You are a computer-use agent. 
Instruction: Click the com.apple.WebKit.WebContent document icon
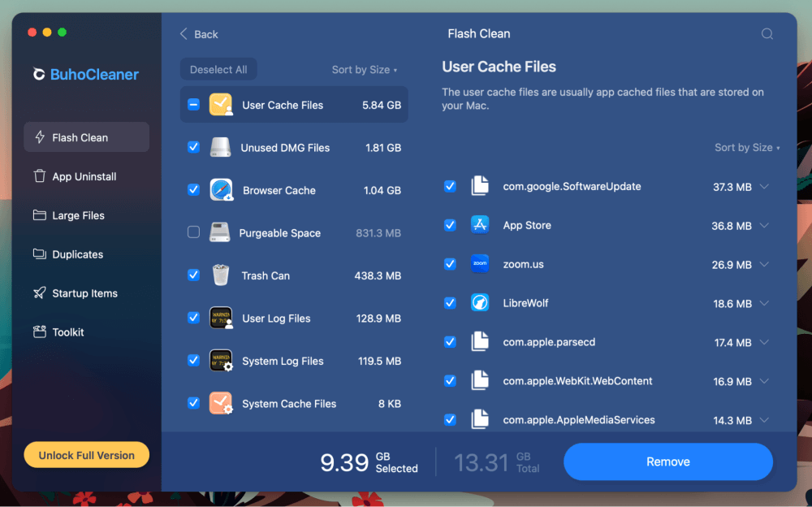coord(480,380)
